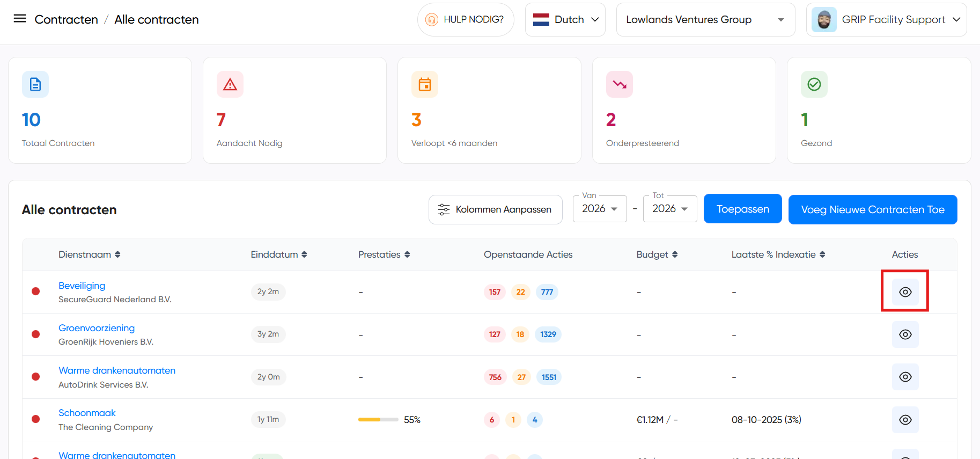The height and width of the screenshot is (459, 980).
Task: Click the Schoonmaak 55% performance bar
Action: (x=378, y=420)
